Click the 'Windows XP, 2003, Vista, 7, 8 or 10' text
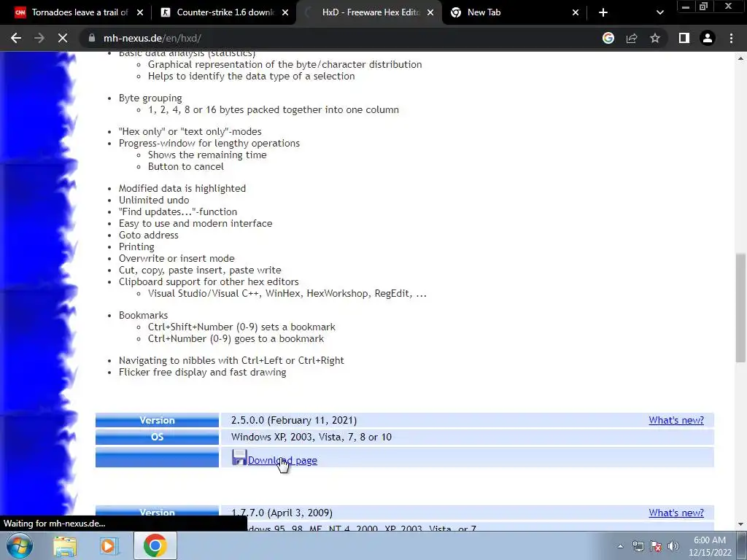This screenshot has height=560, width=747. pyautogui.click(x=311, y=437)
